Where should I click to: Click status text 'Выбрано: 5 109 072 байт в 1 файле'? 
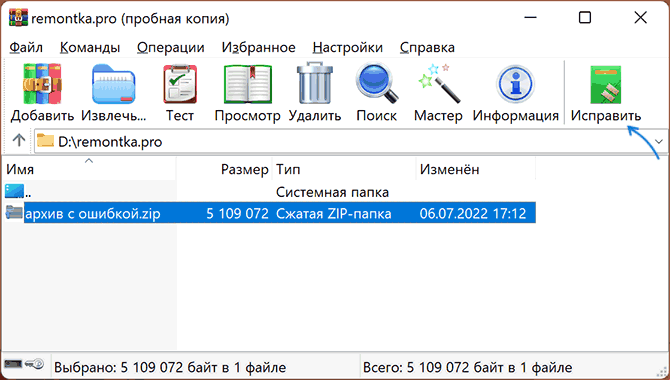(170, 367)
